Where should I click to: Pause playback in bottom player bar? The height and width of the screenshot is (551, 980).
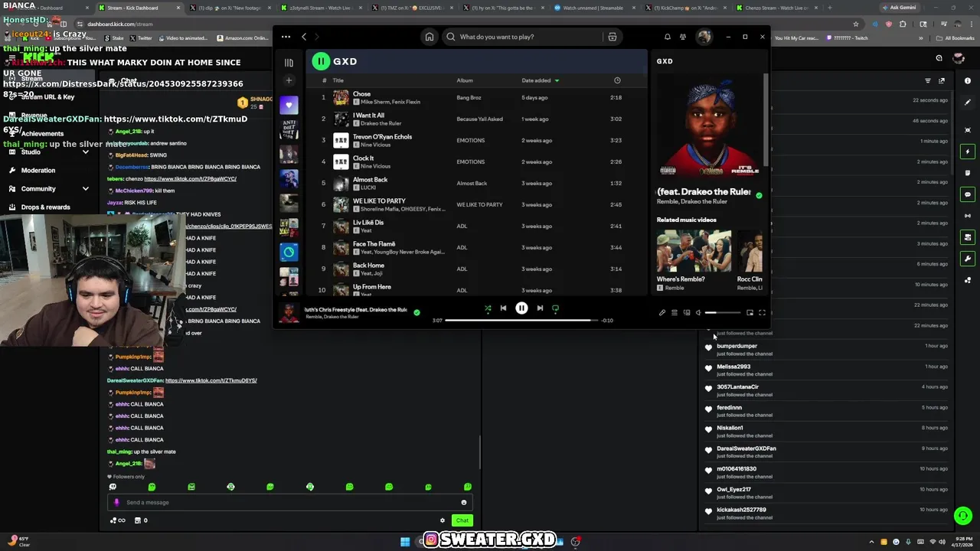coord(521,308)
